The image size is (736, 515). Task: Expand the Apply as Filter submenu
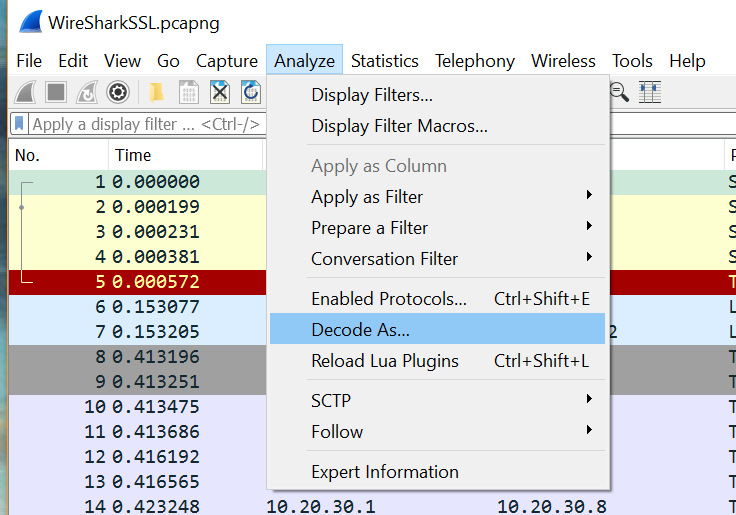437,197
